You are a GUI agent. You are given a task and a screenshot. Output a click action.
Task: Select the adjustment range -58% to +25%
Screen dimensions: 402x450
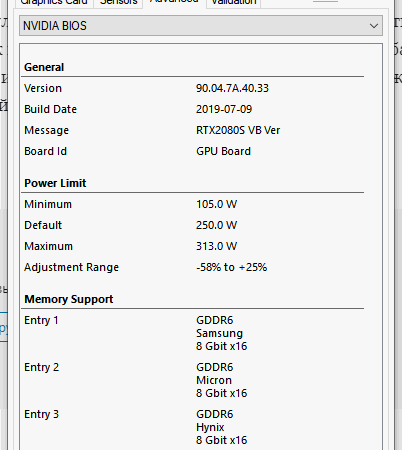pos(231,267)
